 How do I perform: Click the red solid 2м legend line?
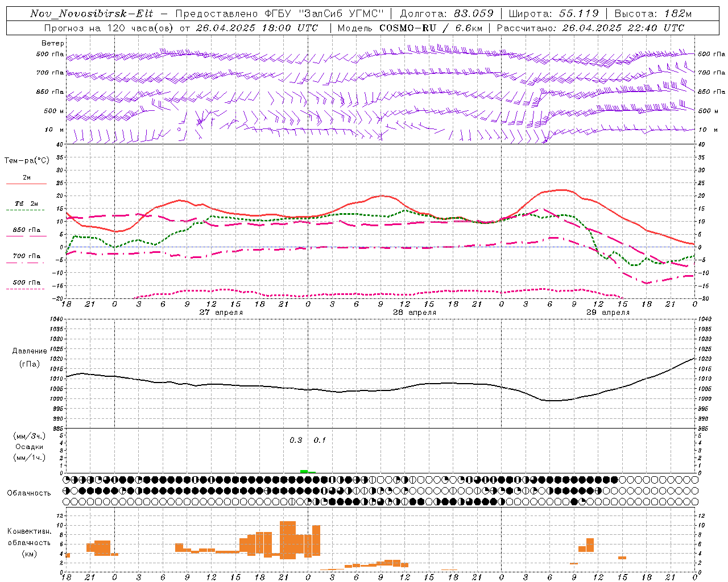point(26,184)
